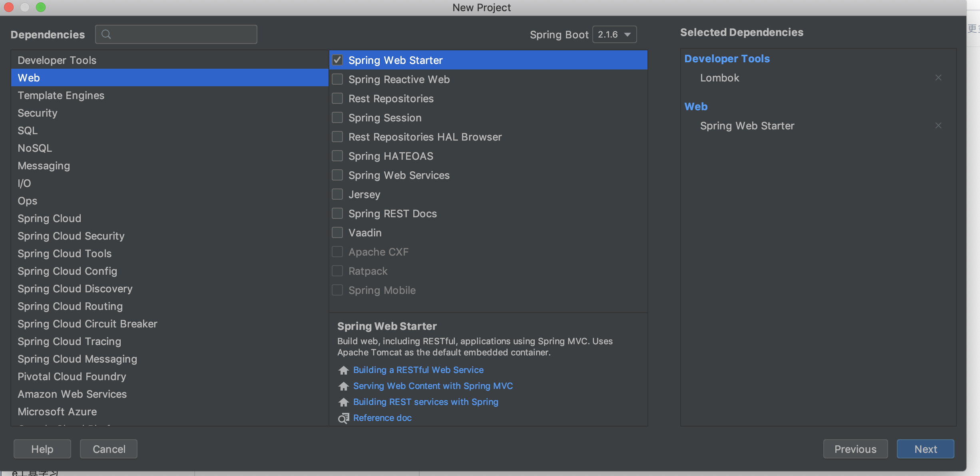Proceed with the Next button
This screenshot has width=980, height=476.
926,449
